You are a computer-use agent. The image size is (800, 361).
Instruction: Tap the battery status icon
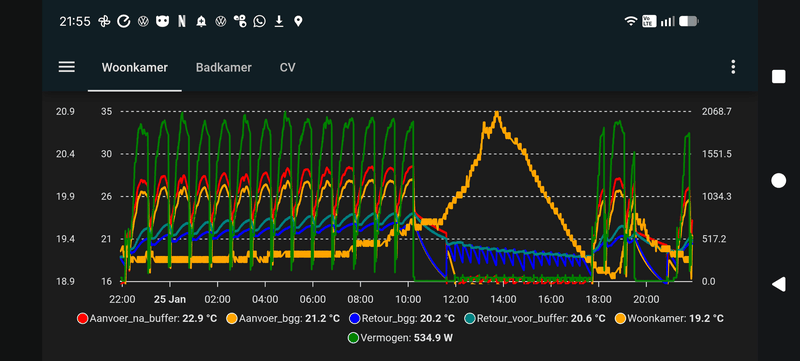[689, 21]
